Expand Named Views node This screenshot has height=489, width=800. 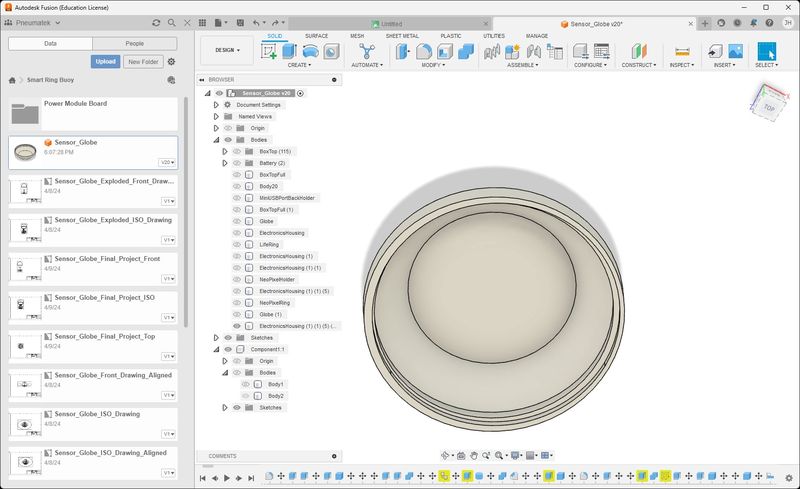pyautogui.click(x=216, y=116)
